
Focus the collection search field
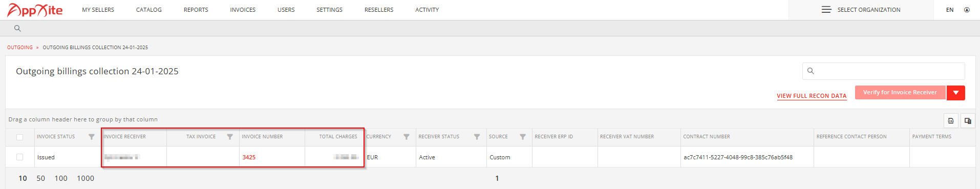[884, 71]
